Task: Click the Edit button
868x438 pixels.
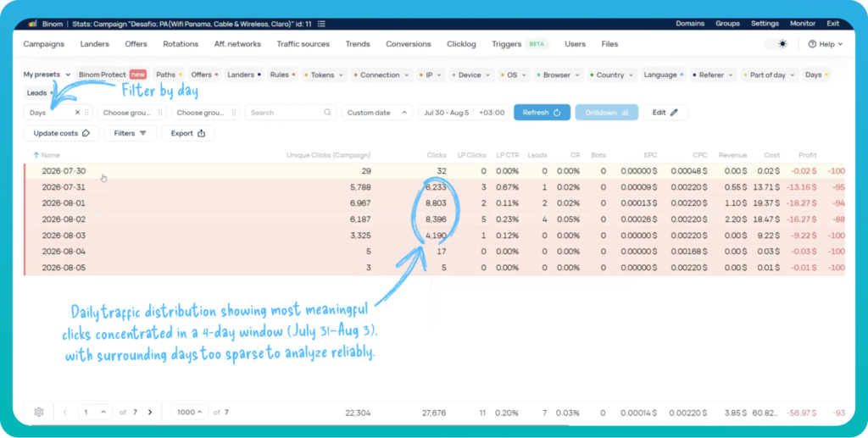Action: coord(665,113)
